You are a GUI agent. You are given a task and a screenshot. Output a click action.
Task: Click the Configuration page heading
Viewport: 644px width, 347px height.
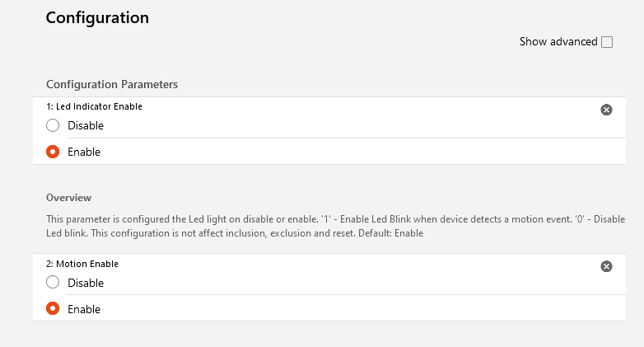pyautogui.click(x=97, y=17)
